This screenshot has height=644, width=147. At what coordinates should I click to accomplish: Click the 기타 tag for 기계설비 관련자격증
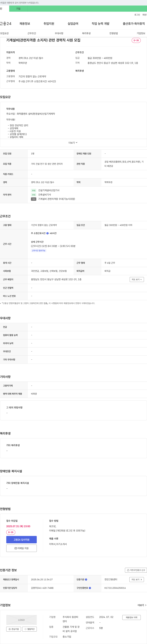(34, 199)
